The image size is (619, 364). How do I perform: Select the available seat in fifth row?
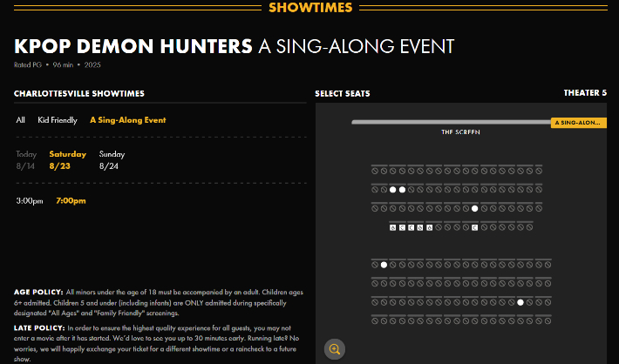[x=384, y=265]
